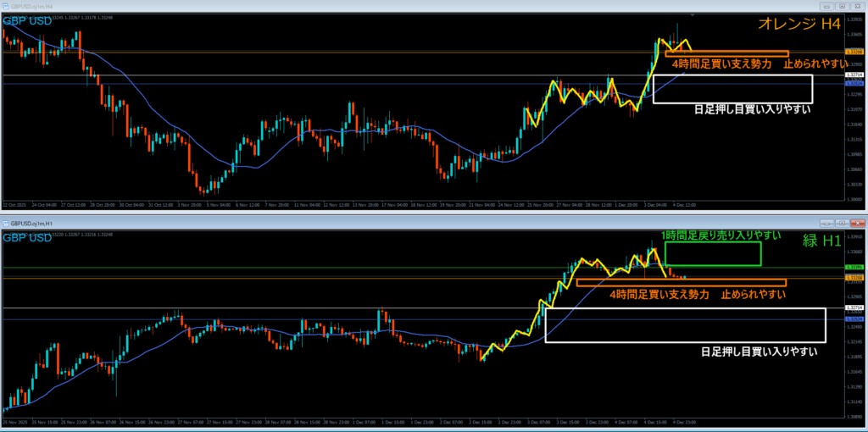This screenshot has width=868, height=432.
Task: Click the GBPUSD H4 window chart icon
Action: pyautogui.click(x=5, y=7)
